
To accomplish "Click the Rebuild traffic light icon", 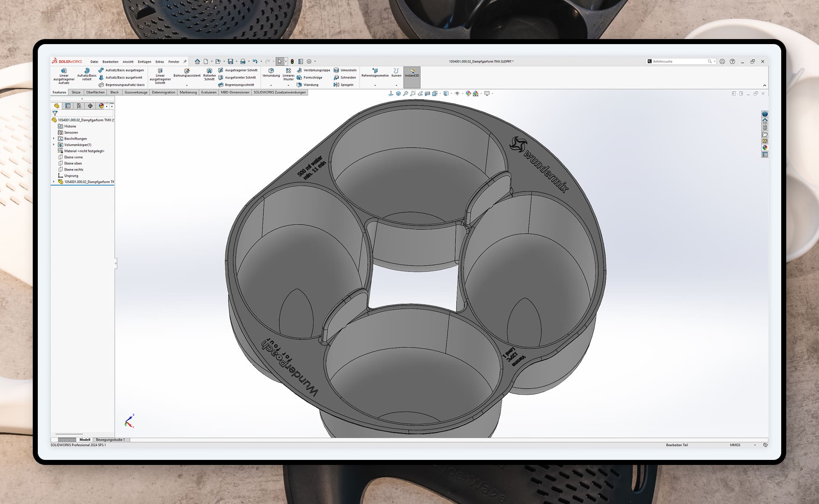I will click(292, 61).
